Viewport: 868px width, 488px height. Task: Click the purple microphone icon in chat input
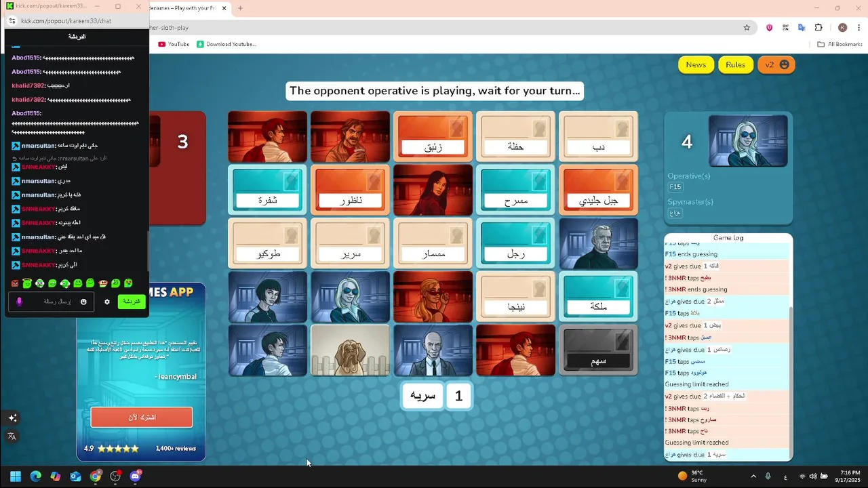(x=19, y=302)
